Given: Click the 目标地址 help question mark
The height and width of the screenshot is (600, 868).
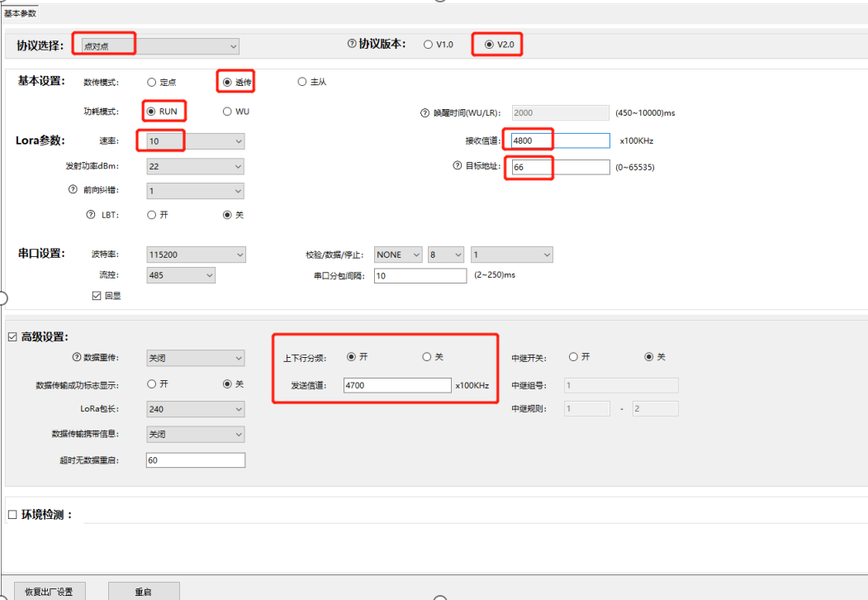Looking at the screenshot, I should (x=457, y=166).
